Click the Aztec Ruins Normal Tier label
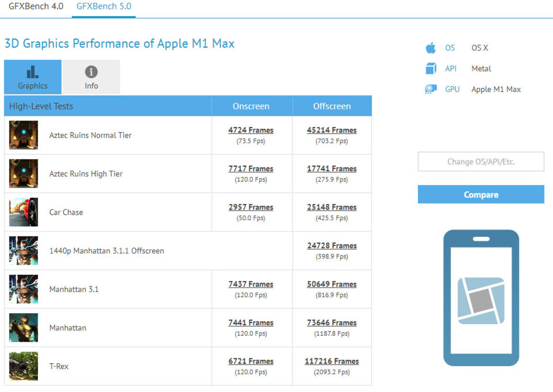553x392 pixels. pyautogui.click(x=90, y=135)
